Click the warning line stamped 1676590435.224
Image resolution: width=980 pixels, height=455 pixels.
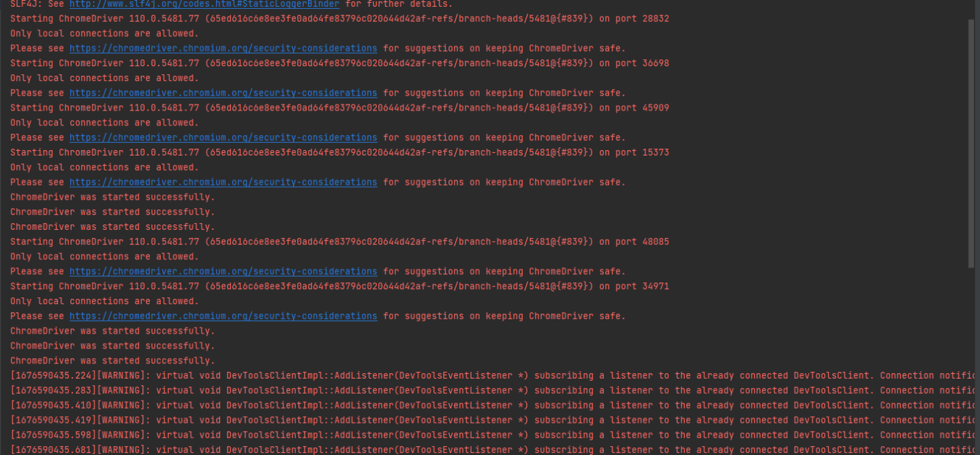click(492, 376)
